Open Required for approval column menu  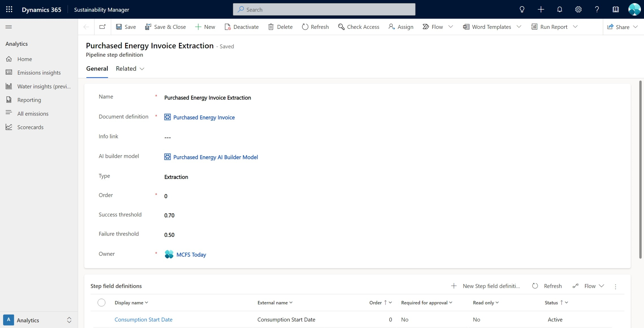[x=427, y=303]
